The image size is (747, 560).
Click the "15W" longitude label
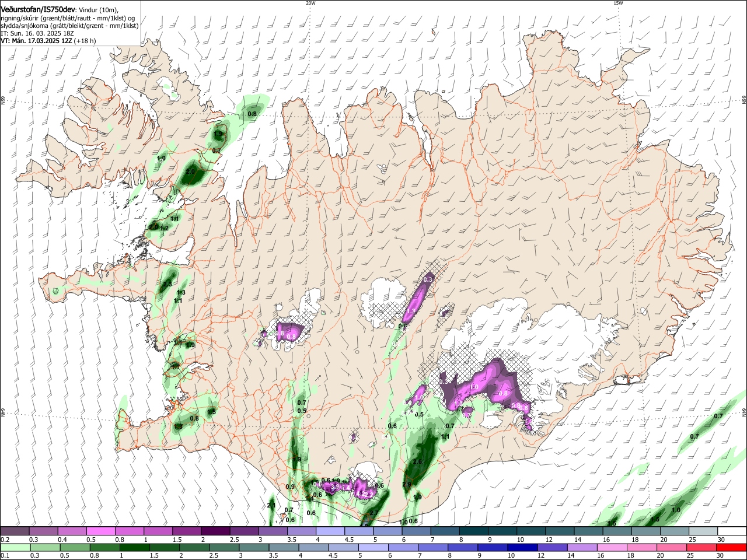618,3
